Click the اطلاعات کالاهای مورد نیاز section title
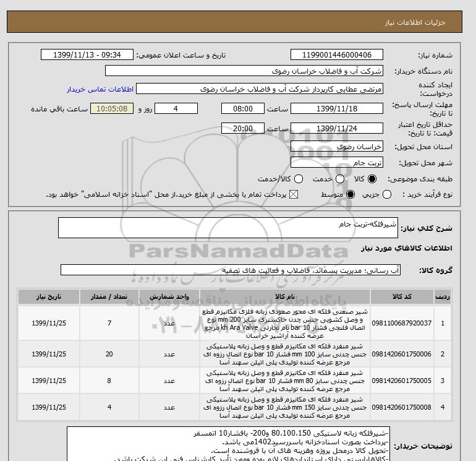Image resolution: width=476 pixels, height=461 pixels. (407, 248)
